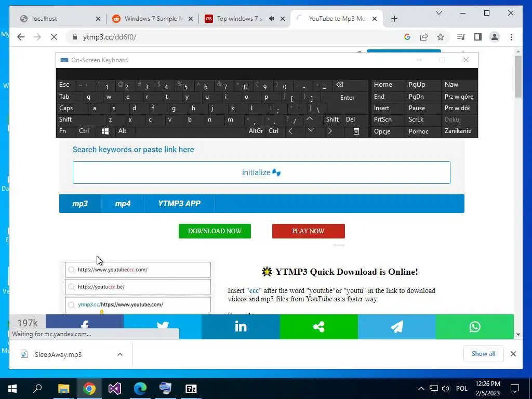This screenshot has height=399, width=532.
Task: Click the down arrow key on keyboard
Action: tap(311, 130)
